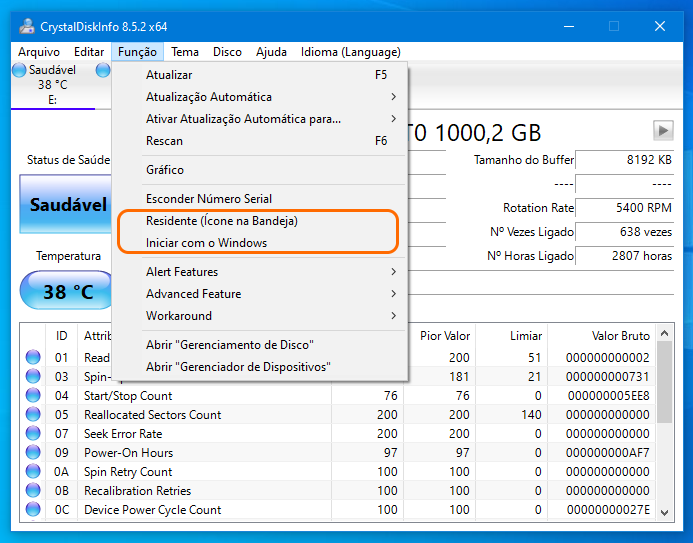Click the Nº Vezes Ligado 638 vezes field

click(624, 232)
